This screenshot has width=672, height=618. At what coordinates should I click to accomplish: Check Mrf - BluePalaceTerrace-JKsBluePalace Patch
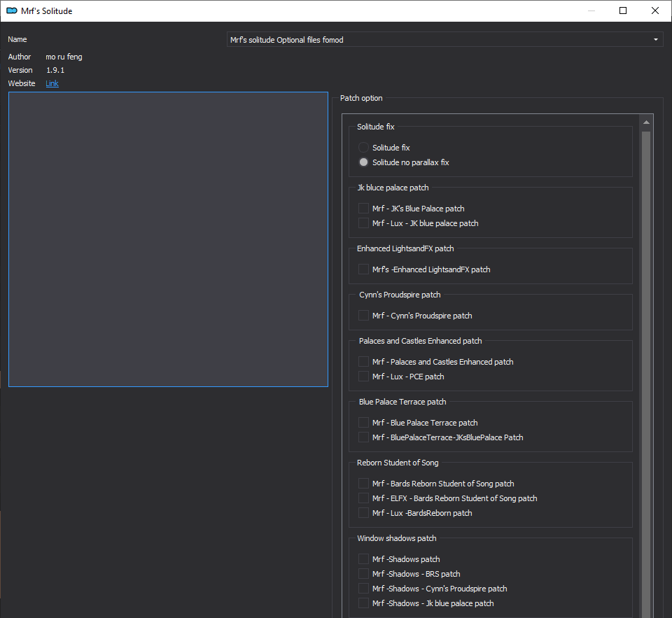point(363,437)
